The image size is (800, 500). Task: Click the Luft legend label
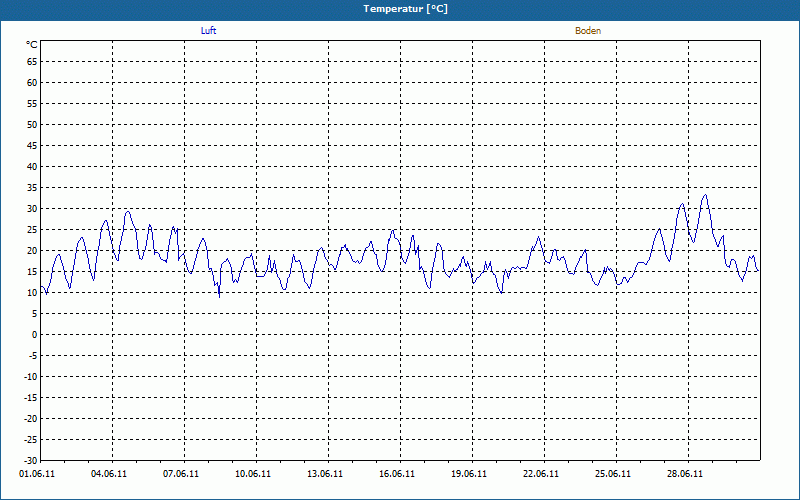pos(208,31)
